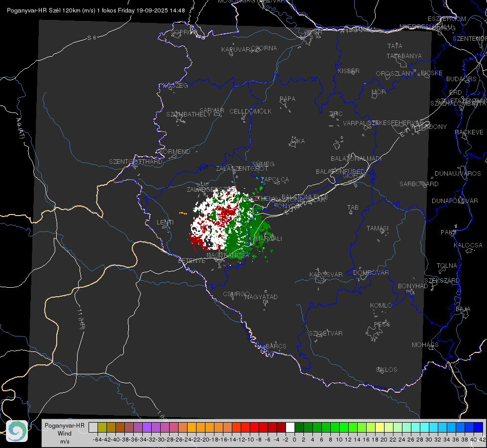This screenshot has height=448, width=487.
Task: Click the TATABANYA city label
Action: tap(404, 56)
